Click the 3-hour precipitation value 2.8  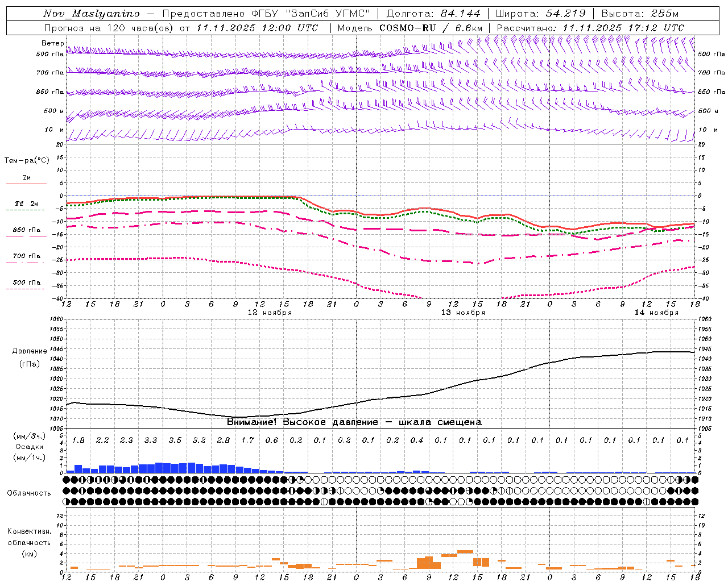point(224,440)
